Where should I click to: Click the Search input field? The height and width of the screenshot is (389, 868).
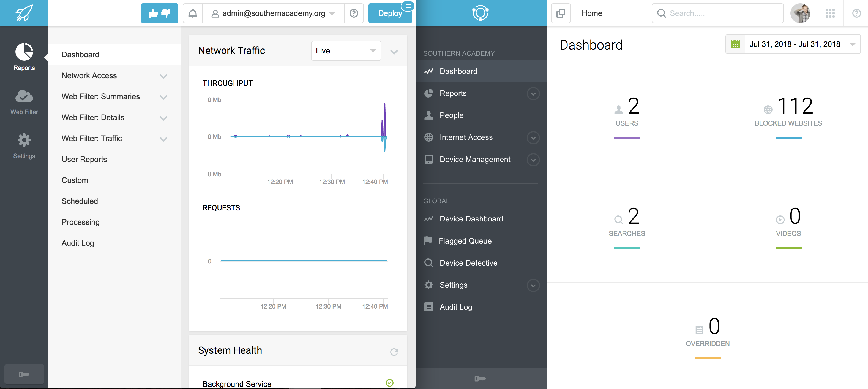coord(717,13)
